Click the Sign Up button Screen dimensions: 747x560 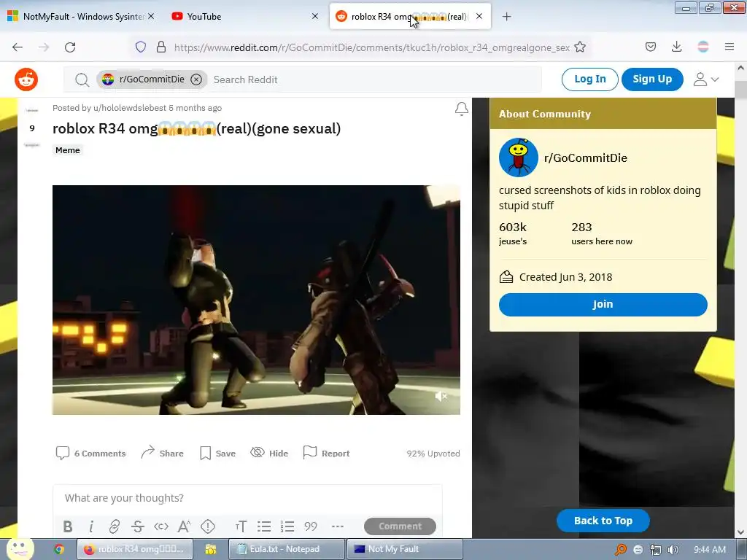pyautogui.click(x=652, y=79)
